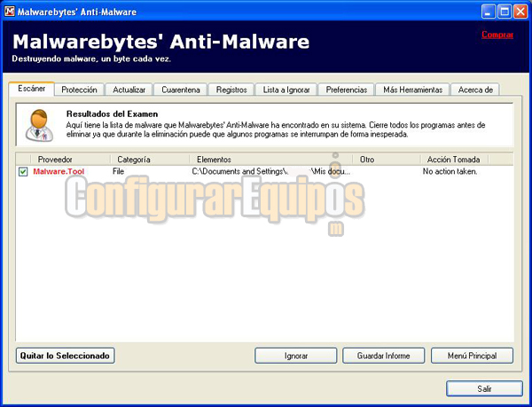Maximize the Malwarebytes window

click(x=505, y=12)
